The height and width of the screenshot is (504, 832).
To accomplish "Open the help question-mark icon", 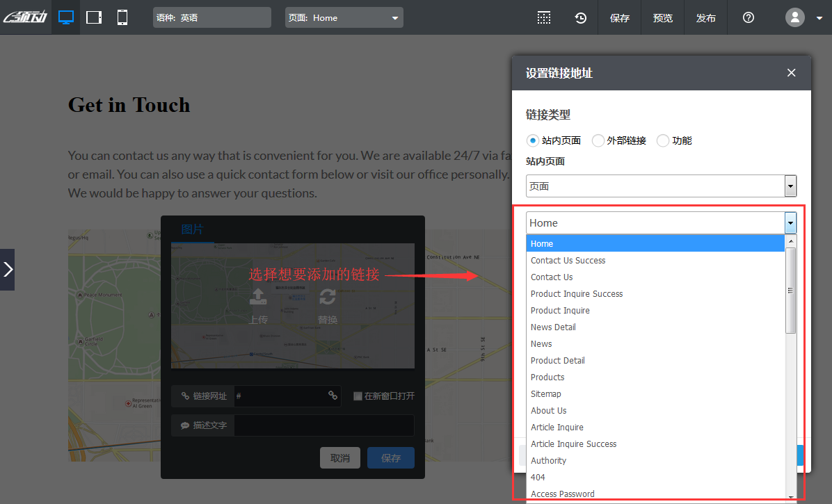I will [x=747, y=17].
